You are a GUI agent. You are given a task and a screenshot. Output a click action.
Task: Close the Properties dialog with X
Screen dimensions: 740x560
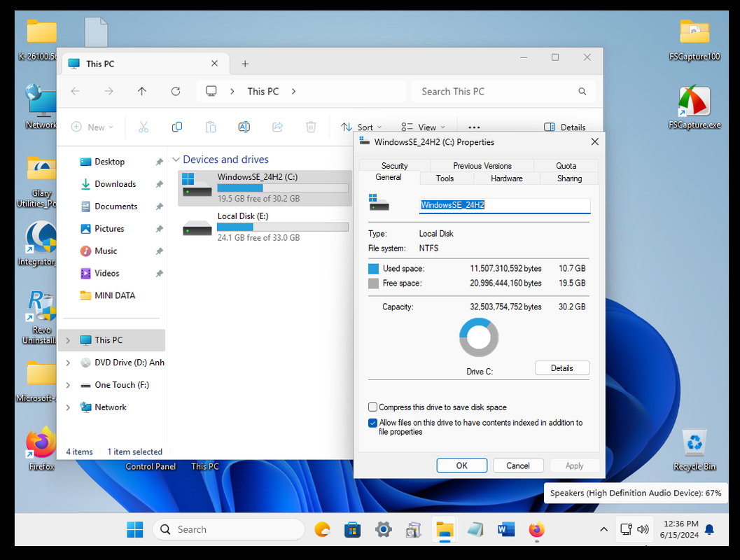[594, 142]
